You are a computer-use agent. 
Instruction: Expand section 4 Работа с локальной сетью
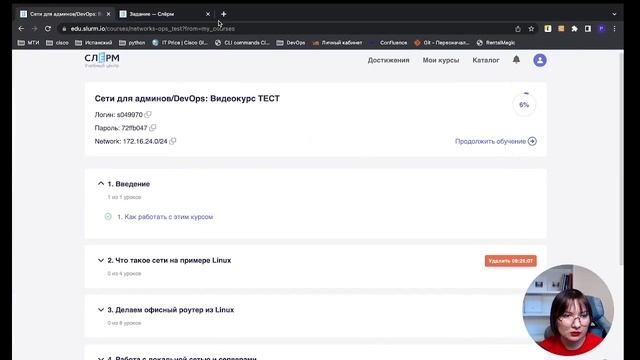click(101, 358)
